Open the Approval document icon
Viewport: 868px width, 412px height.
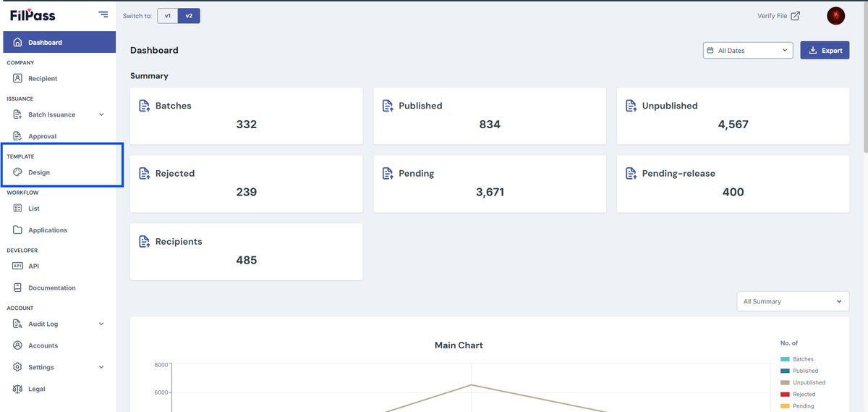[18, 136]
